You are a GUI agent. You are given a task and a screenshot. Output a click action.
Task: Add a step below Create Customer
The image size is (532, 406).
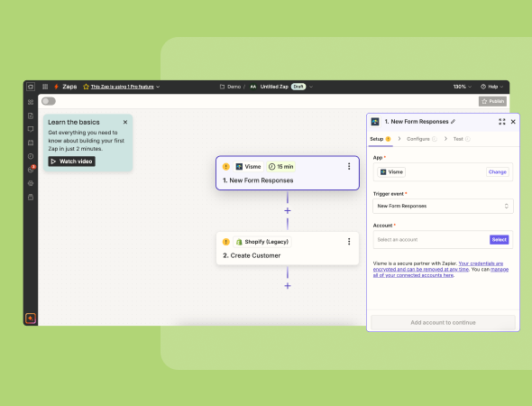click(288, 286)
